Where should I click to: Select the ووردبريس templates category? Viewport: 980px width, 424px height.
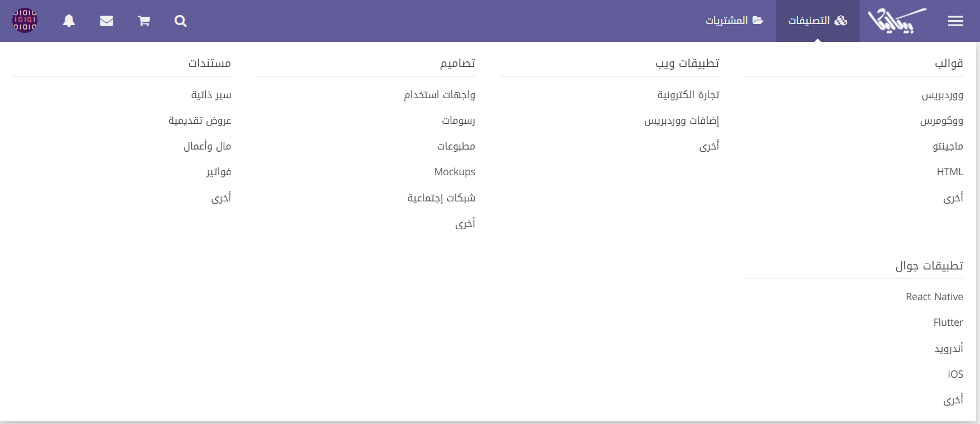(x=942, y=95)
